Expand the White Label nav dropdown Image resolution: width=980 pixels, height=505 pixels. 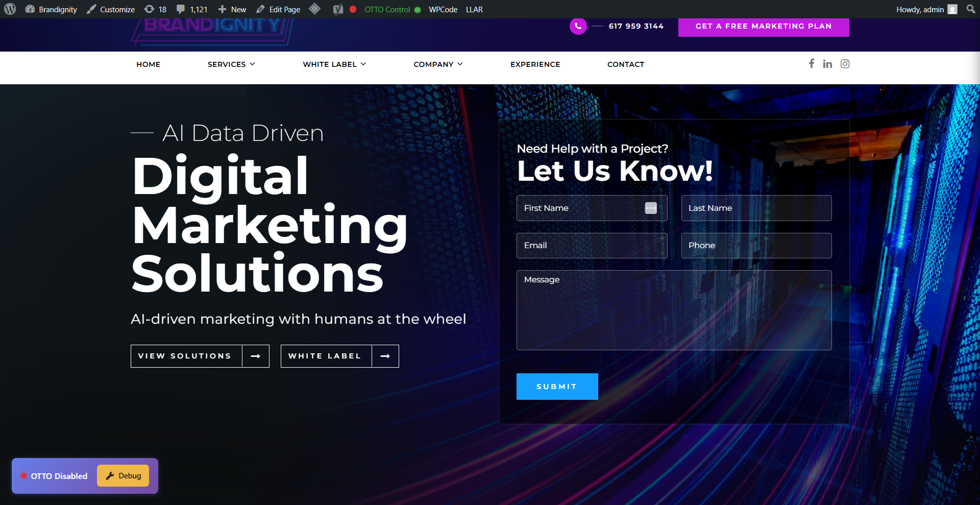334,64
